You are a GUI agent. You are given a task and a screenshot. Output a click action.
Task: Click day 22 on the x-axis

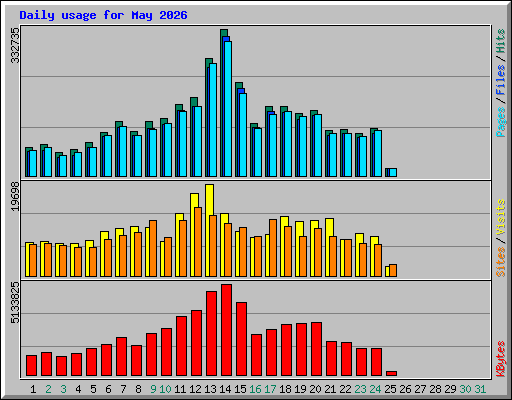(x=345, y=389)
